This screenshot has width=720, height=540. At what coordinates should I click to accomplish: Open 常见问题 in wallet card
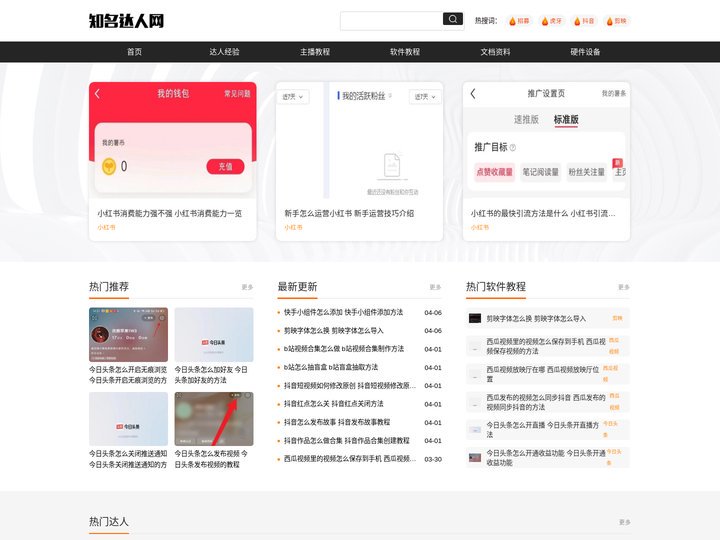click(237, 94)
